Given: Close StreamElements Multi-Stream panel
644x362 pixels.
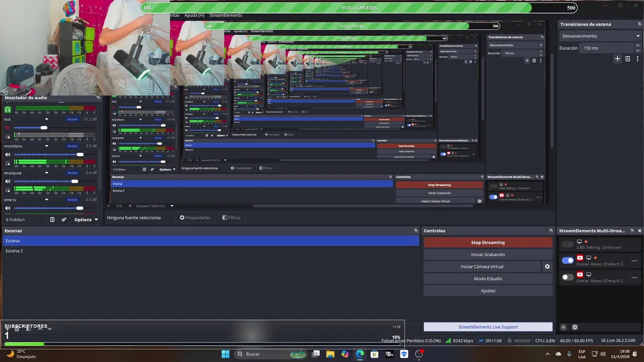Looking at the screenshot, I should click(x=639, y=231).
